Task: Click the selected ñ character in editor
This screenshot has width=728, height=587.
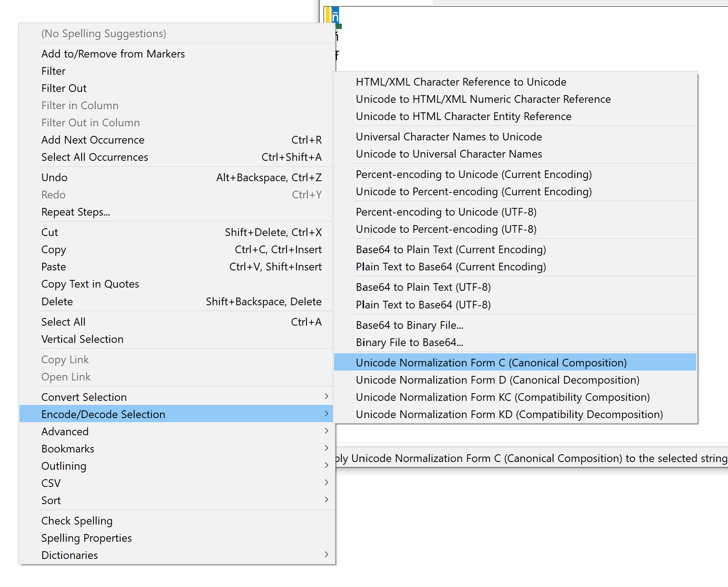Action: pyautogui.click(x=335, y=15)
